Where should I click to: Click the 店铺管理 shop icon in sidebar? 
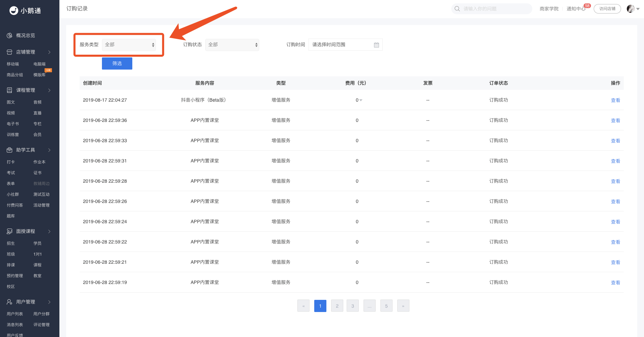coord(9,52)
